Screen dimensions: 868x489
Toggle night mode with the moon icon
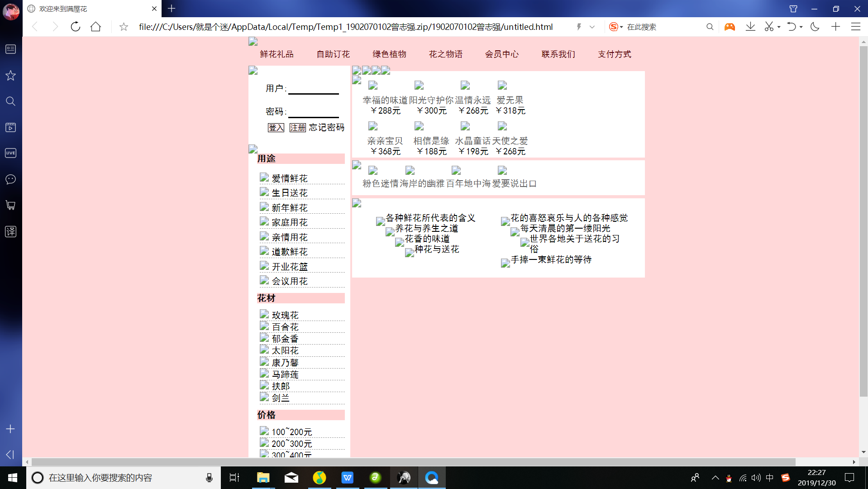815,27
